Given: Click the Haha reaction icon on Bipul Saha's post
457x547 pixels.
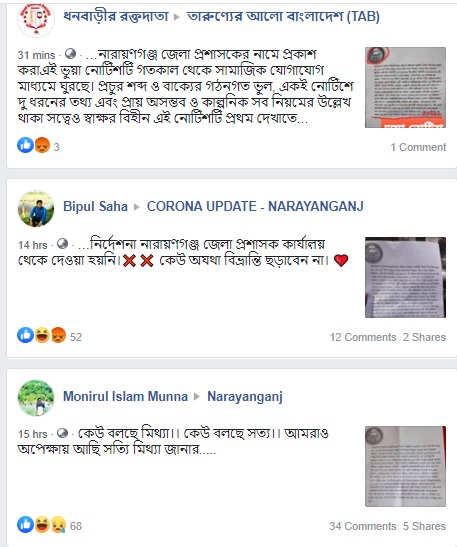Looking at the screenshot, I should coord(42,335).
